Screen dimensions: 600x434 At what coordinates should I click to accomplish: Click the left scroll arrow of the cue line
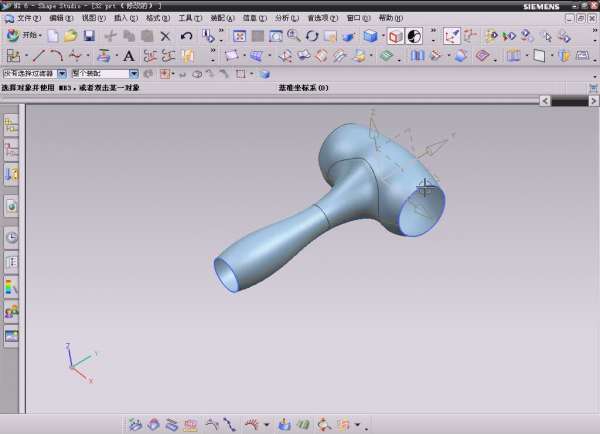[x=545, y=101]
